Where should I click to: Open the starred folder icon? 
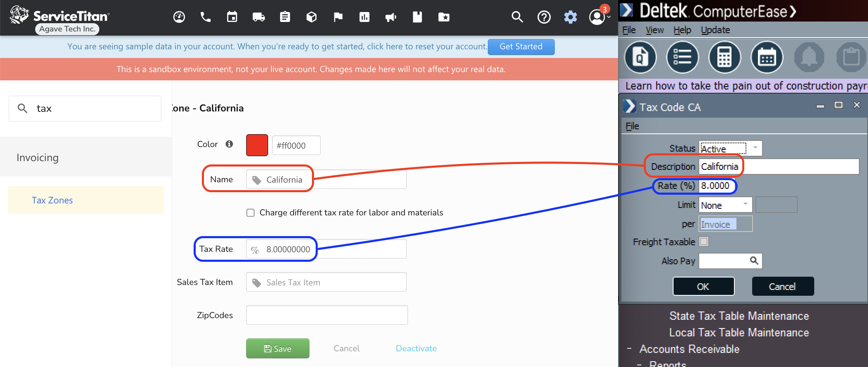(x=444, y=17)
